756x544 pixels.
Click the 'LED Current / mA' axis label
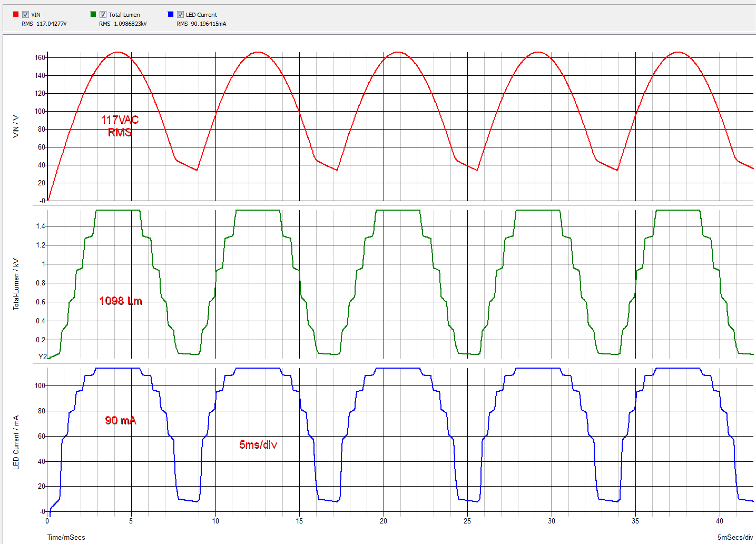[x=16, y=442]
